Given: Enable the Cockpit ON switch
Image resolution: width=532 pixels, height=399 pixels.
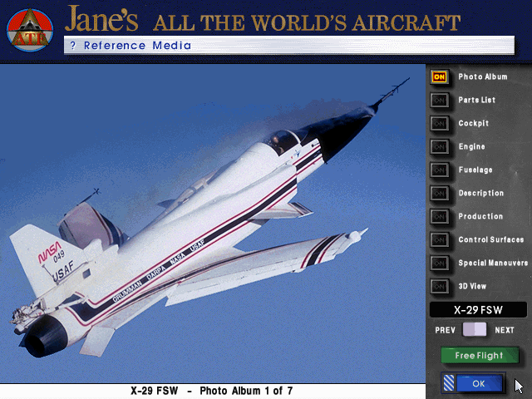Looking at the screenshot, I should [440, 124].
